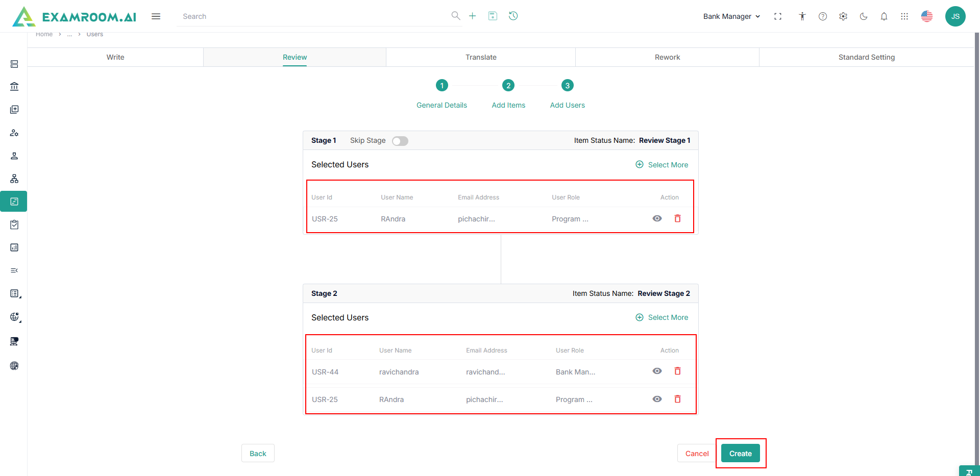
Task: Open the add-collection sidebar icon
Action: [14, 110]
